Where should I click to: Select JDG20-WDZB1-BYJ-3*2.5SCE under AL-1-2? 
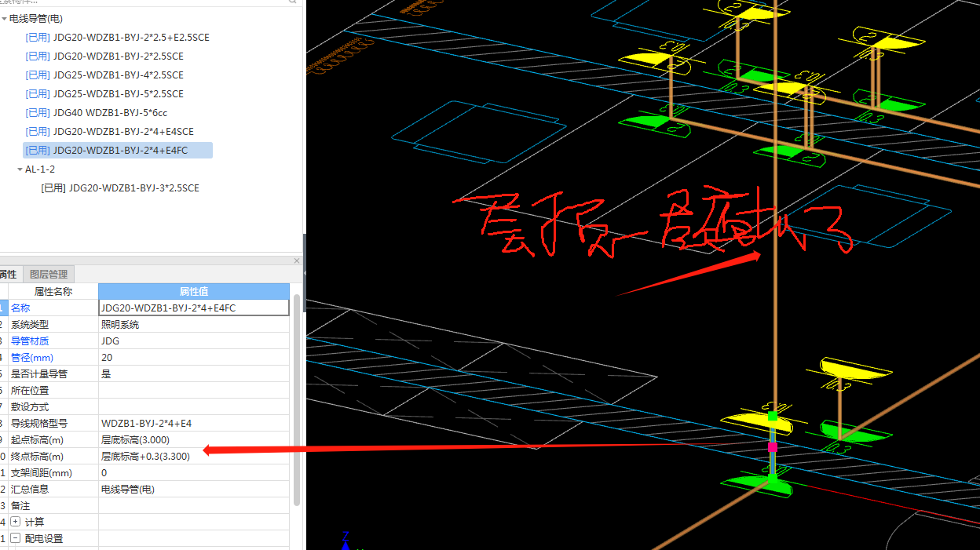120,188
